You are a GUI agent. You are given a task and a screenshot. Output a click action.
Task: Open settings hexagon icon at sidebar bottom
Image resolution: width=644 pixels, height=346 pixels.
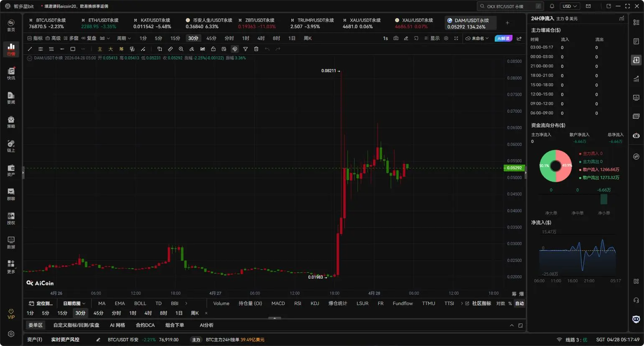pos(11,334)
